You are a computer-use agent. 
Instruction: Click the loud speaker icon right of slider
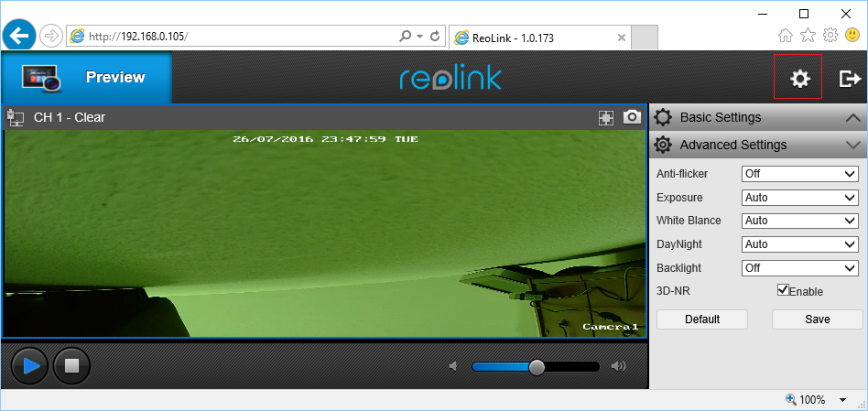pyautogui.click(x=619, y=366)
